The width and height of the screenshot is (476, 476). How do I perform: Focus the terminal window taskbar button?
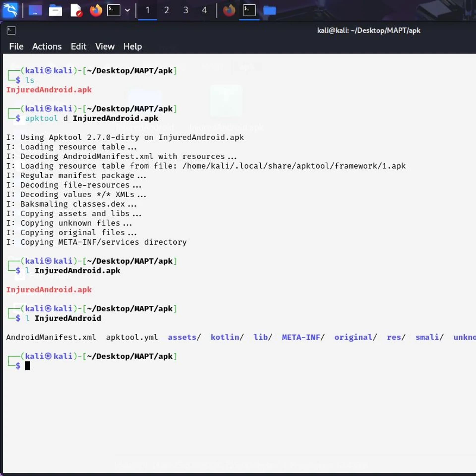pyautogui.click(x=249, y=10)
